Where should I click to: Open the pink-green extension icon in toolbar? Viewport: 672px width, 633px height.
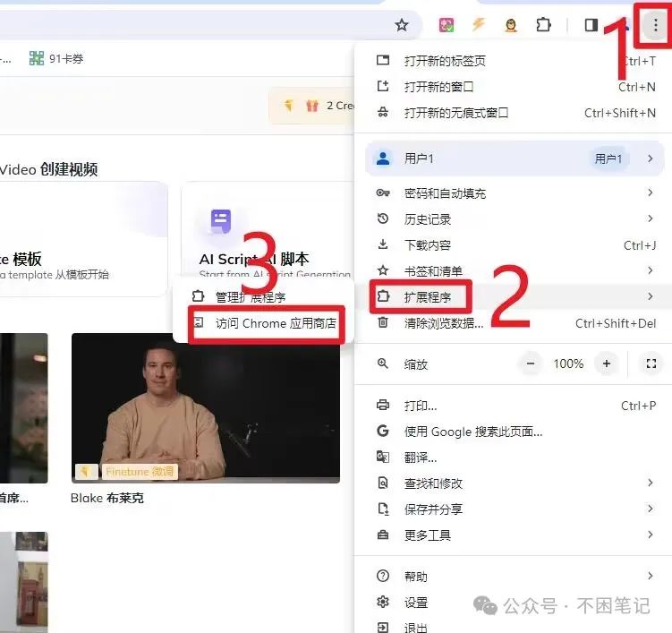(447, 25)
